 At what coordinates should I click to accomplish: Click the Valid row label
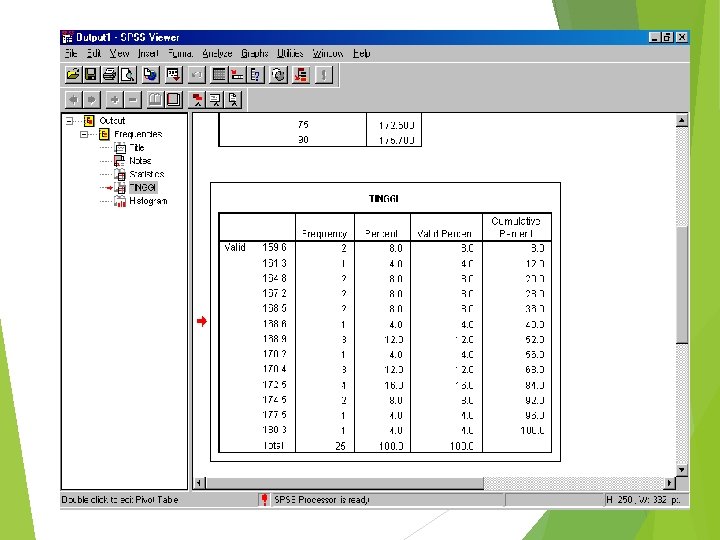[235, 248]
